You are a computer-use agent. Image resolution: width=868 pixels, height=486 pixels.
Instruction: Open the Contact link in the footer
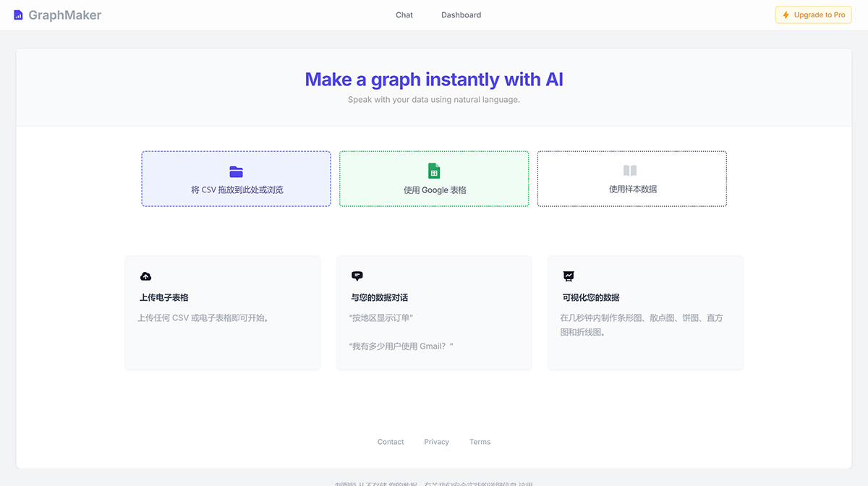point(391,442)
